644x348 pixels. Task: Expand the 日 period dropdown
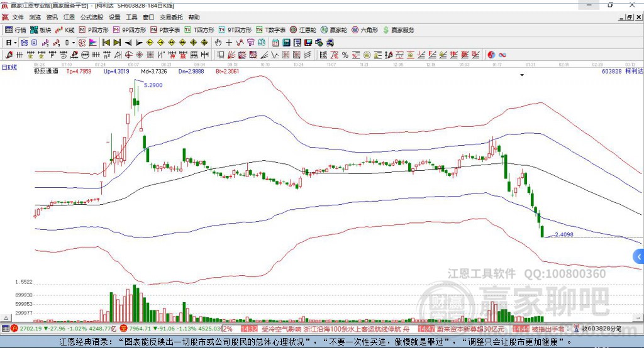click(15, 43)
